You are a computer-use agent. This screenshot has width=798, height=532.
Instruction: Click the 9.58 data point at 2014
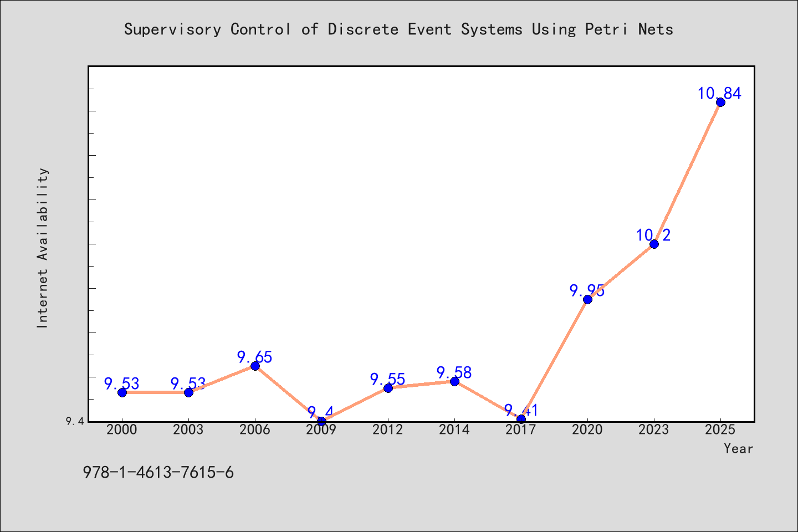454,381
